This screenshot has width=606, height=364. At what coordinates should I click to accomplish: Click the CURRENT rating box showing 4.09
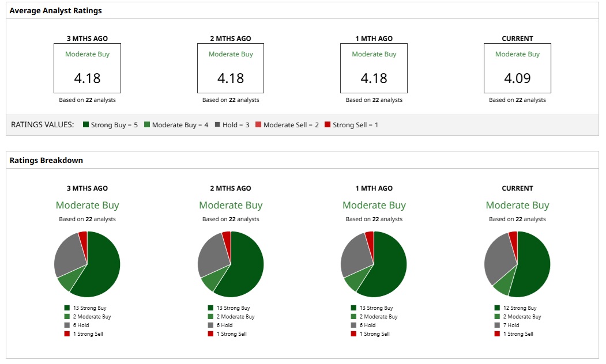(517, 69)
